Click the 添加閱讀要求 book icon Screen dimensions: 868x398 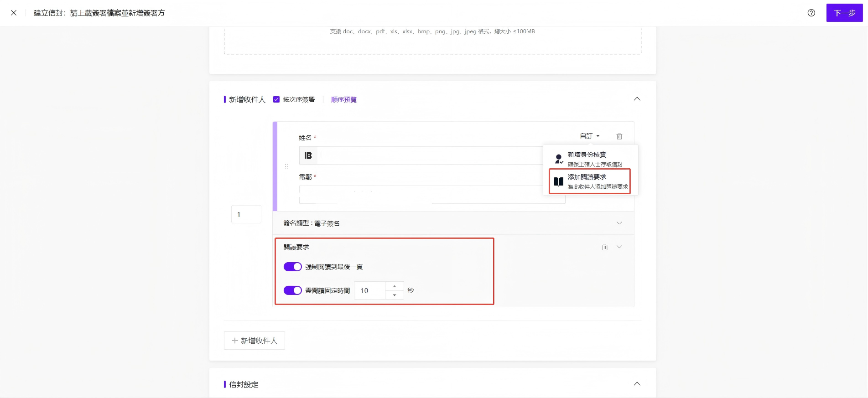[x=559, y=181]
